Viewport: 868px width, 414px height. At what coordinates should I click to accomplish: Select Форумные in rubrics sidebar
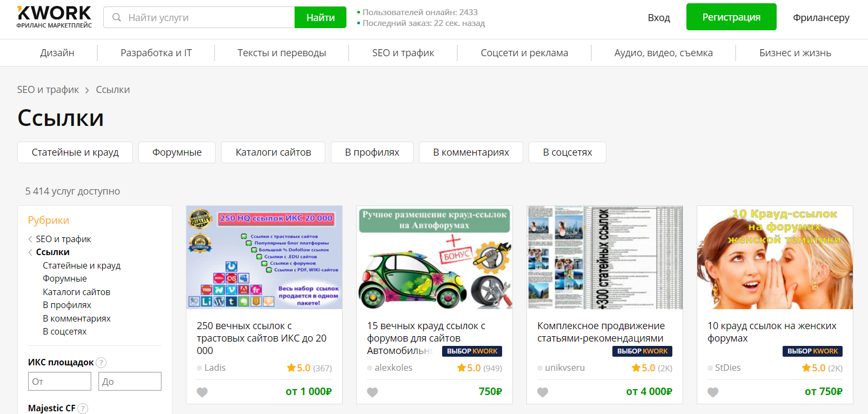[x=65, y=278]
